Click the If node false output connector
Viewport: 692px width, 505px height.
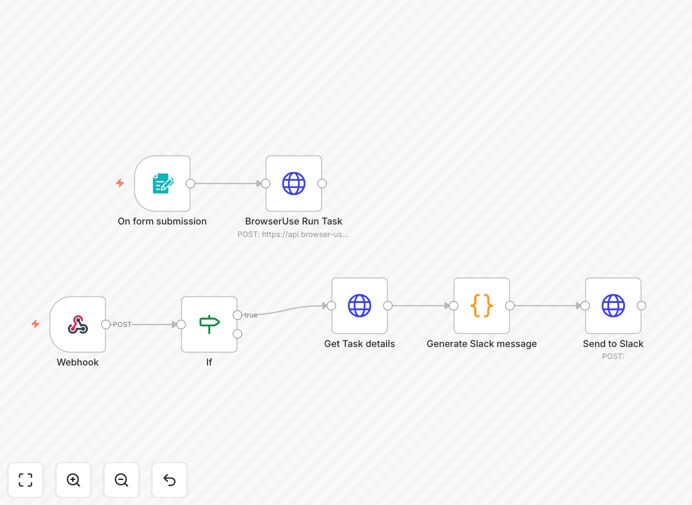click(x=237, y=334)
